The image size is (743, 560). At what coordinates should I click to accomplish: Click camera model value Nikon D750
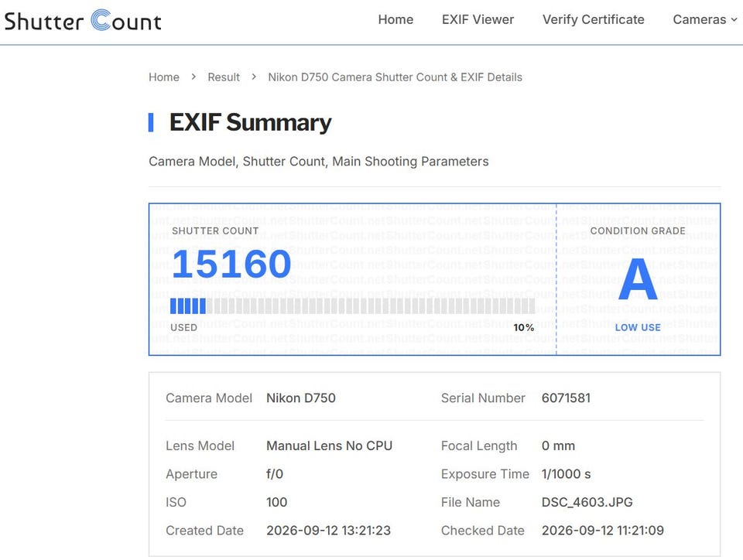click(x=301, y=398)
